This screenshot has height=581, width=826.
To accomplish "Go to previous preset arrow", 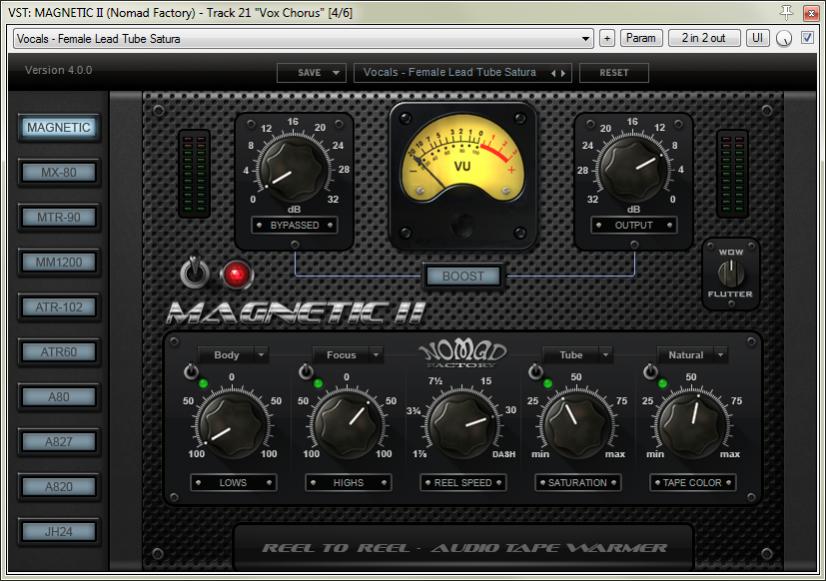I will pos(553,73).
